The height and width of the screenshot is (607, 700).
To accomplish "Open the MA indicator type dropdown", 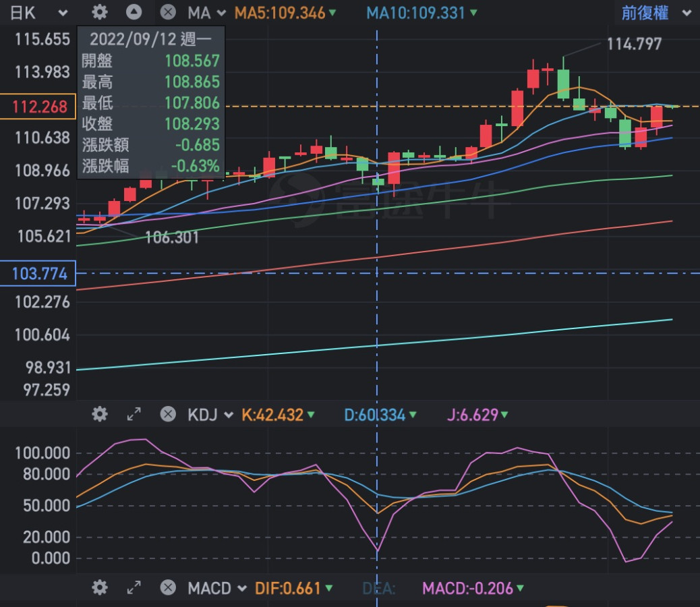I will tap(206, 13).
